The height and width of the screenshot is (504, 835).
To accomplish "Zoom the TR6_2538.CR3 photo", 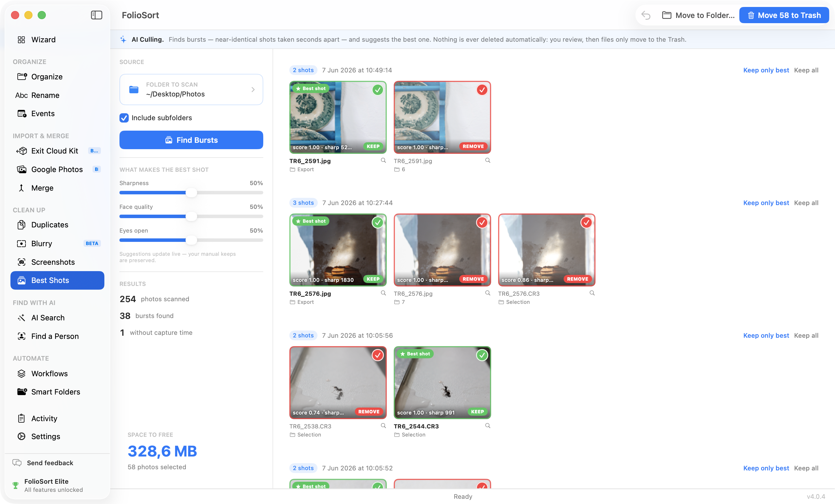I will [x=383, y=426].
